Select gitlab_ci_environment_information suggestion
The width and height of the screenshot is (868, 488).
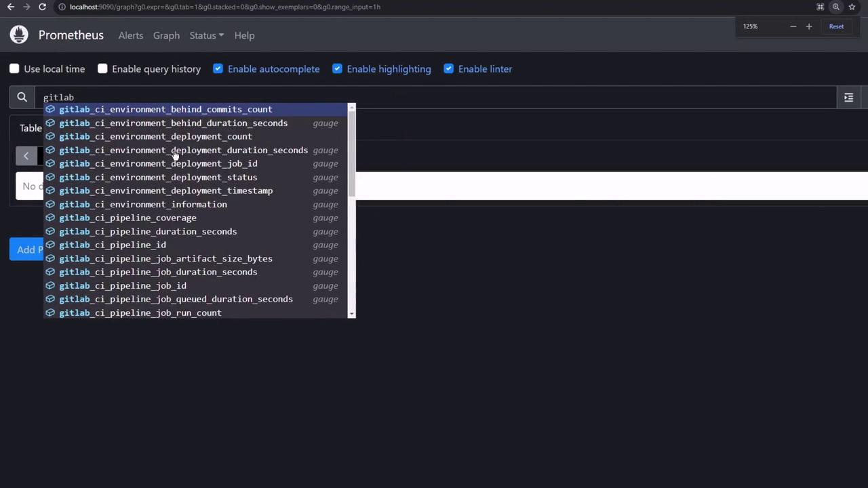[x=196, y=204]
